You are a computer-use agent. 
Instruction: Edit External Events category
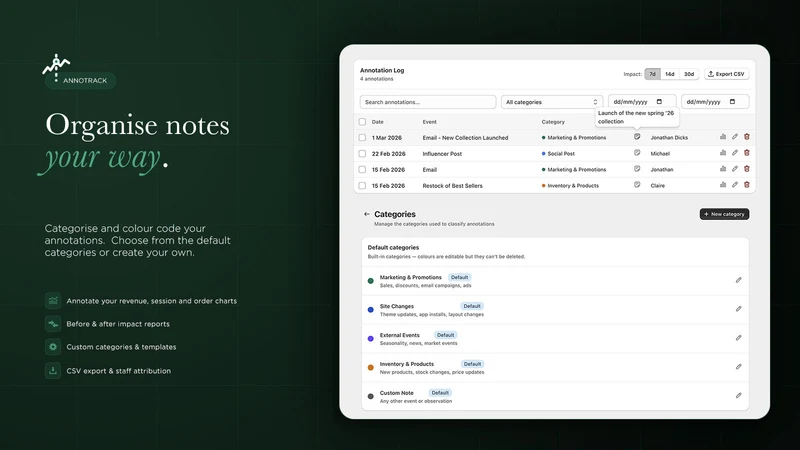pyautogui.click(x=738, y=338)
